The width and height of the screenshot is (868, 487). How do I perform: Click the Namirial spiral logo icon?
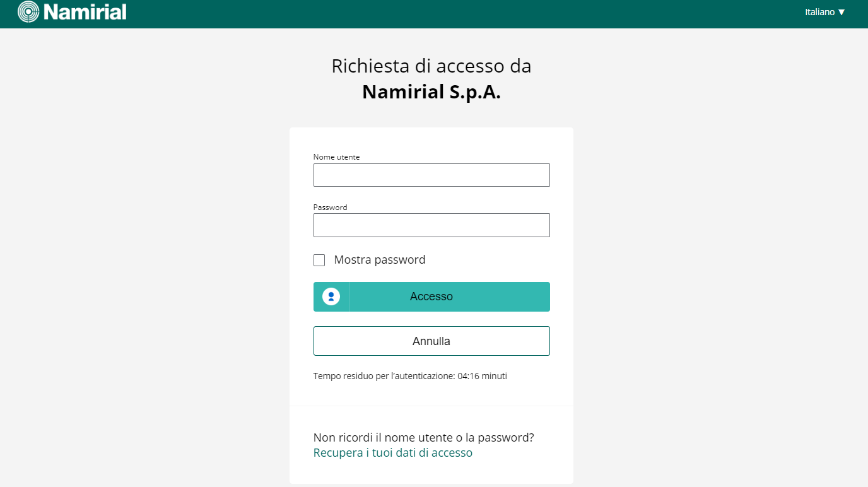coord(28,11)
